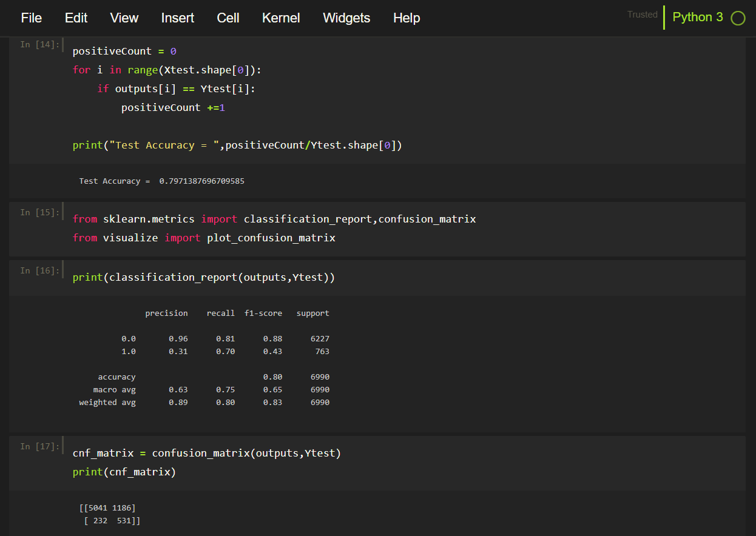756x536 pixels.
Task: Click precision value 0.96
Action: pos(178,338)
